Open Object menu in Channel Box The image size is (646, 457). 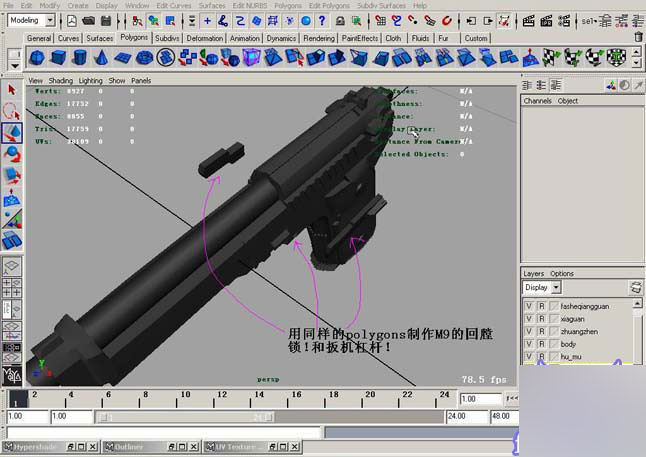568,101
